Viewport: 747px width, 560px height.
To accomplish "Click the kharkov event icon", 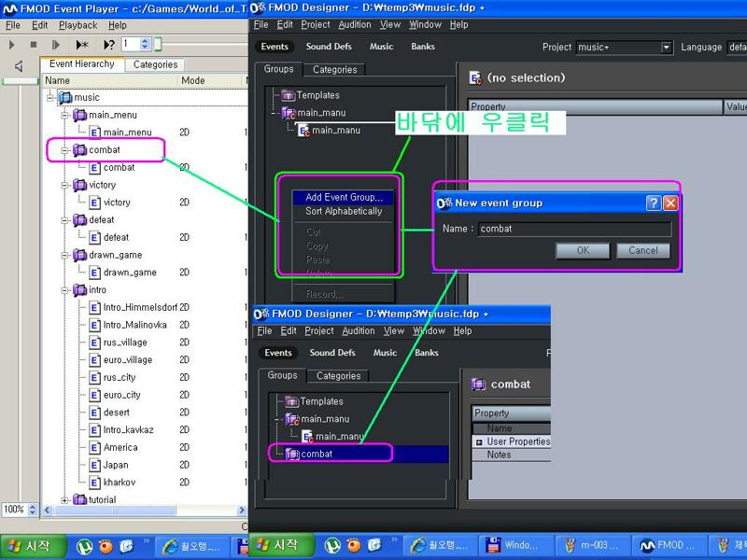I will click(x=95, y=483).
